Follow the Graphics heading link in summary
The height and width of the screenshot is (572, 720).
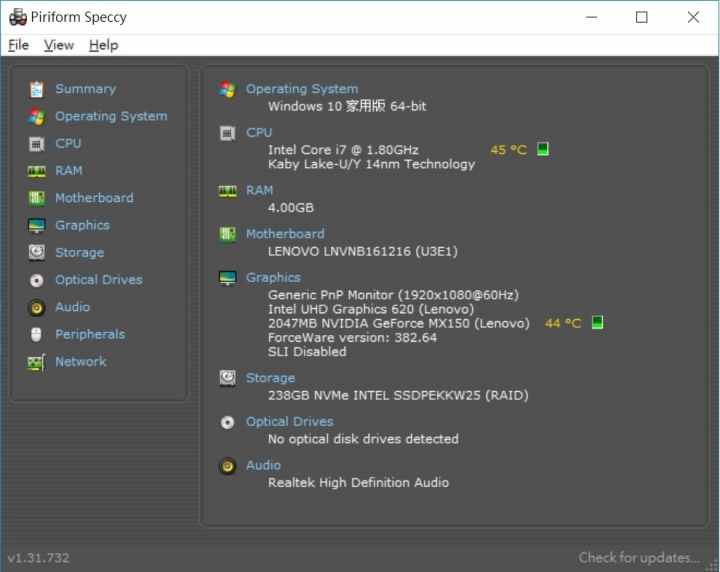(x=273, y=278)
